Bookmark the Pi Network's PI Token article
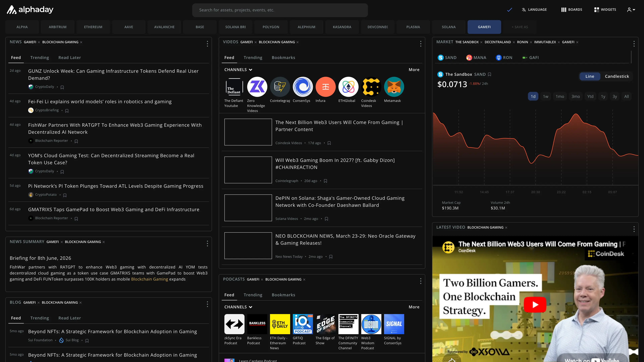Screen dimensions: 644x362 [x=65, y=195]
